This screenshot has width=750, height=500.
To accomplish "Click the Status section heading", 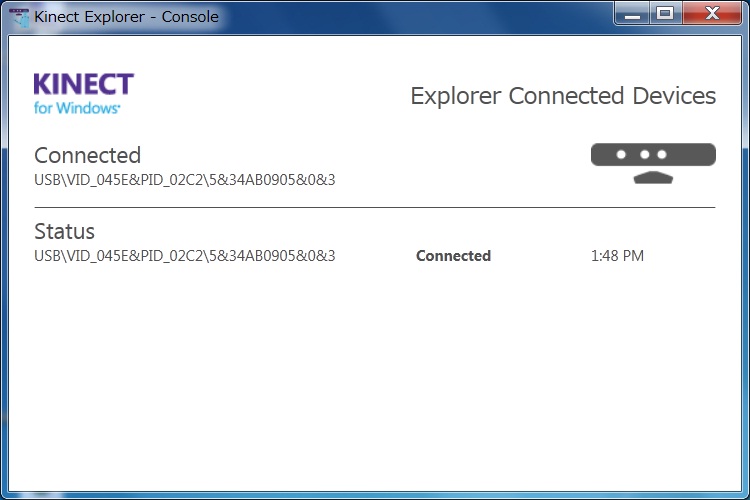I will 65,232.
